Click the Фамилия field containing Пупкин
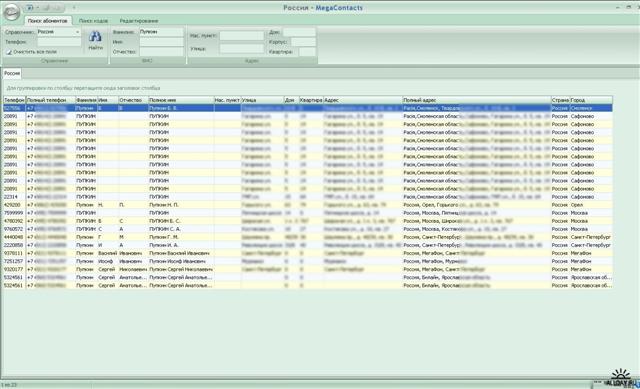This screenshot has width=640, height=389. (161, 32)
